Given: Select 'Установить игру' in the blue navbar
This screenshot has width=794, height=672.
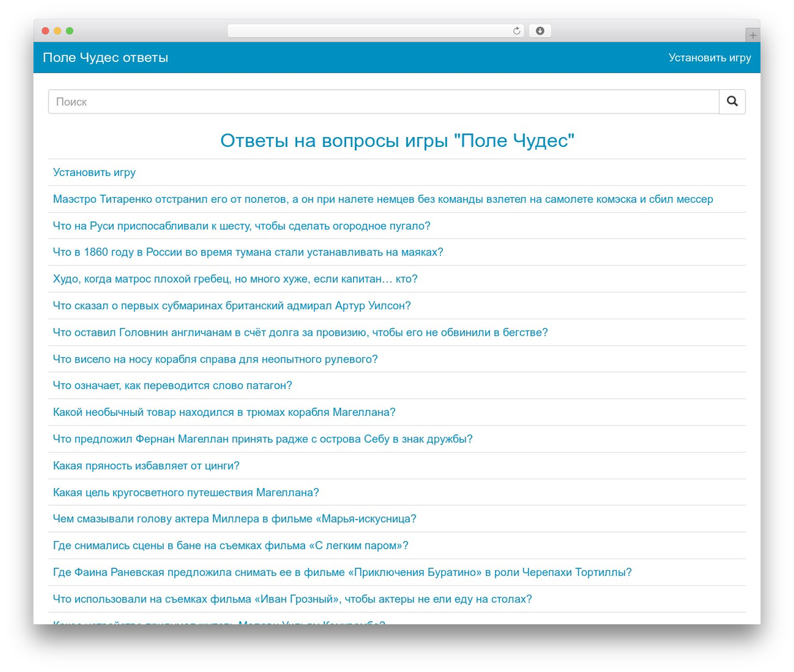Looking at the screenshot, I should tap(710, 58).
